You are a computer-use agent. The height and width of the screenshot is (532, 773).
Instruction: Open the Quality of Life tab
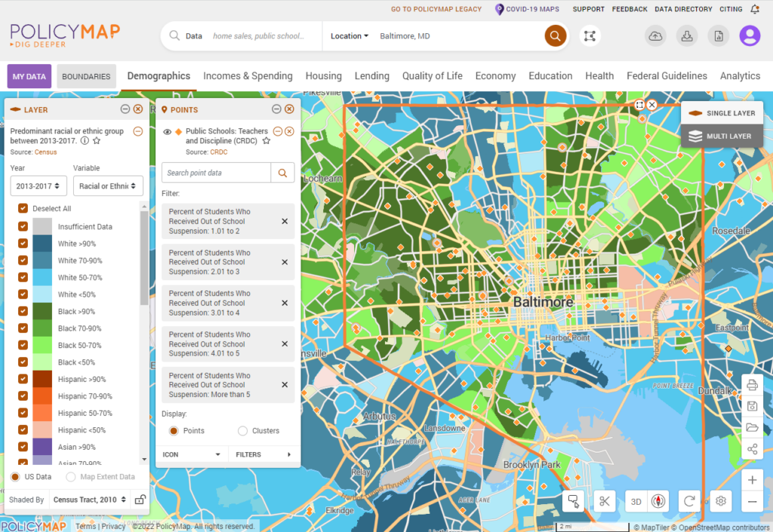(x=433, y=76)
